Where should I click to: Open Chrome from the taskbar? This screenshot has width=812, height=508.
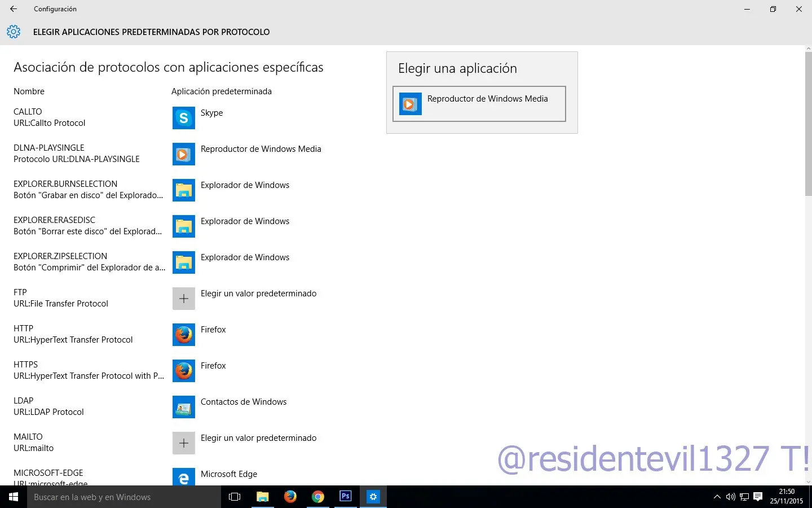click(x=318, y=497)
